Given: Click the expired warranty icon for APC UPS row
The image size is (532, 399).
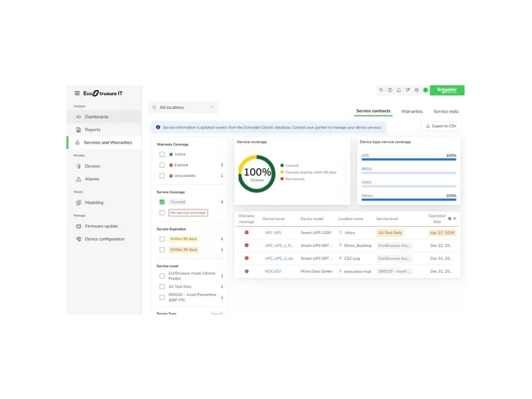Looking at the screenshot, I should pos(247,232).
